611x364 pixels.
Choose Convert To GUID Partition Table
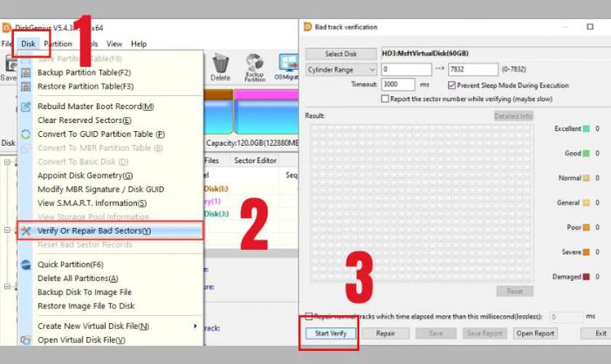click(101, 134)
